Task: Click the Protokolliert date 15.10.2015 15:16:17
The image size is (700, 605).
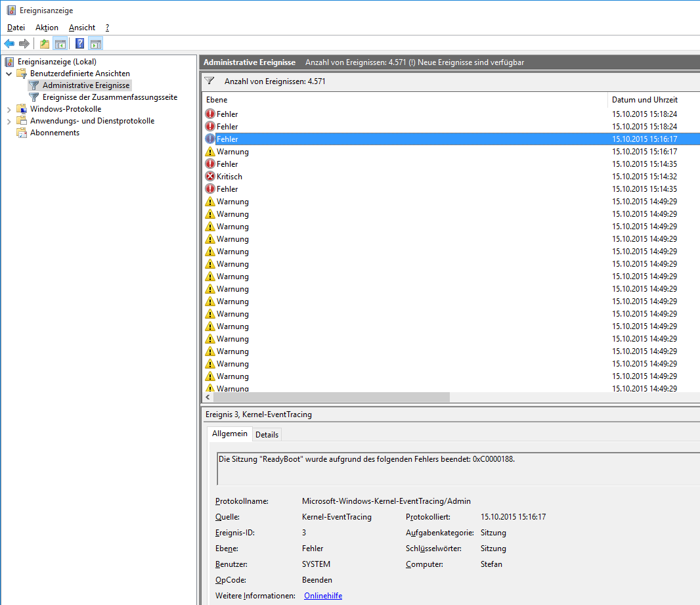Action: [513, 516]
